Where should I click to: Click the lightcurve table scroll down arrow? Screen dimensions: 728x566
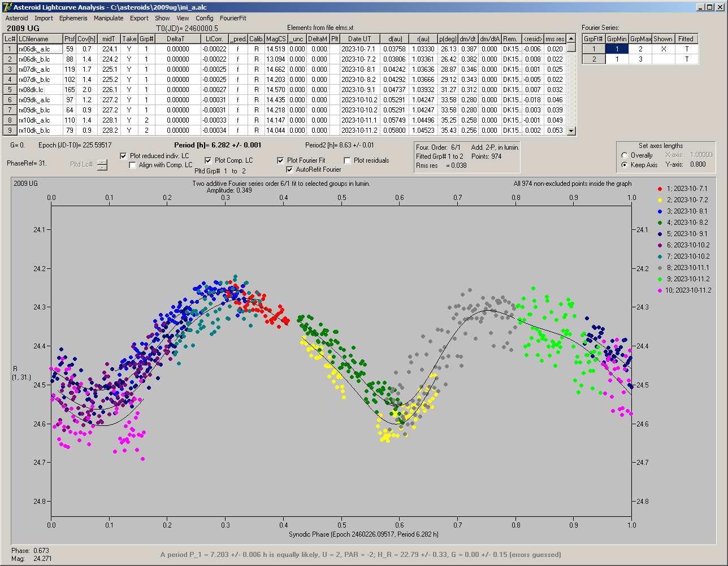pyautogui.click(x=571, y=131)
